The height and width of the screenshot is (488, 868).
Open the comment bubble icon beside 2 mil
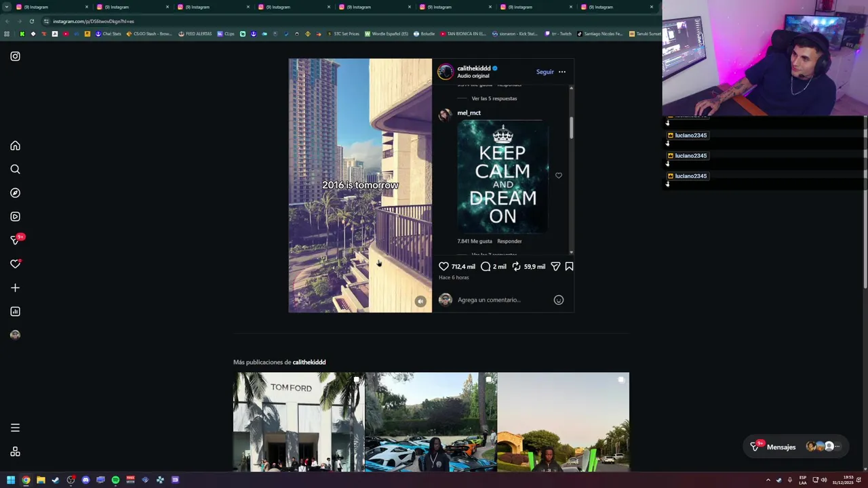(x=486, y=266)
